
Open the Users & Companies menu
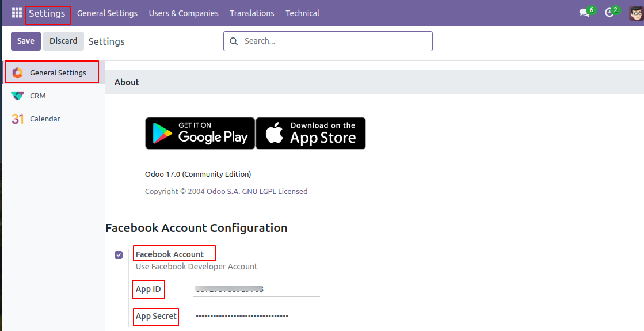[x=184, y=13]
